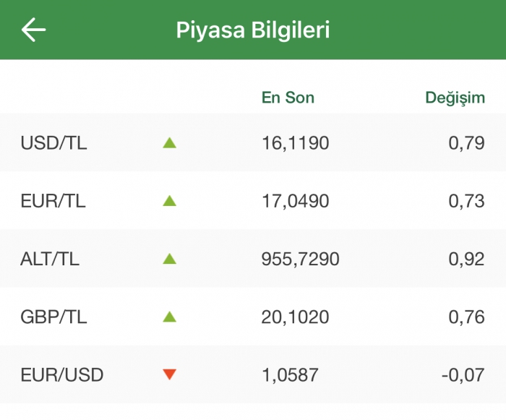Viewport: 506px width, 420px height.
Task: Click the green up arrow for ALT/TL
Action: tap(170, 259)
